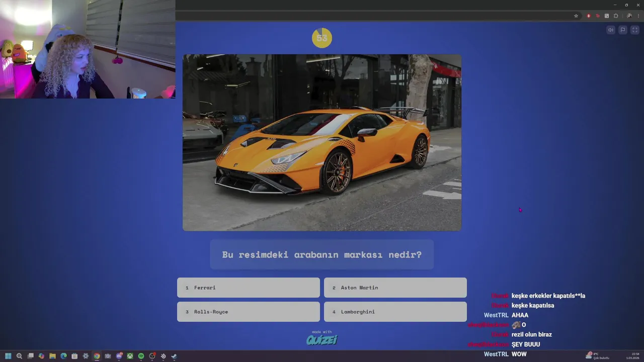This screenshot has height=362, width=644.
Task: Click chat message 'ŞEY BUUU'
Action: tap(526, 344)
